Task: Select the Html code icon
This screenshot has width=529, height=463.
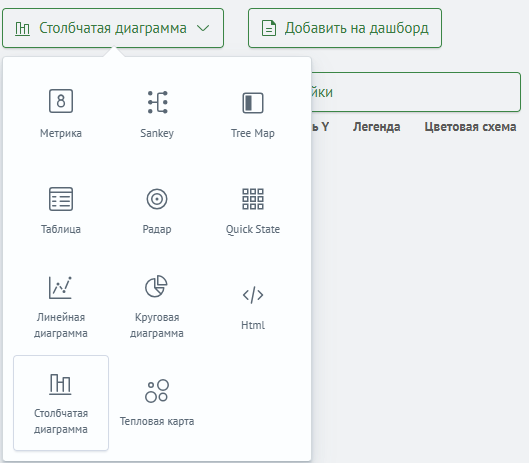Action: pos(253,295)
